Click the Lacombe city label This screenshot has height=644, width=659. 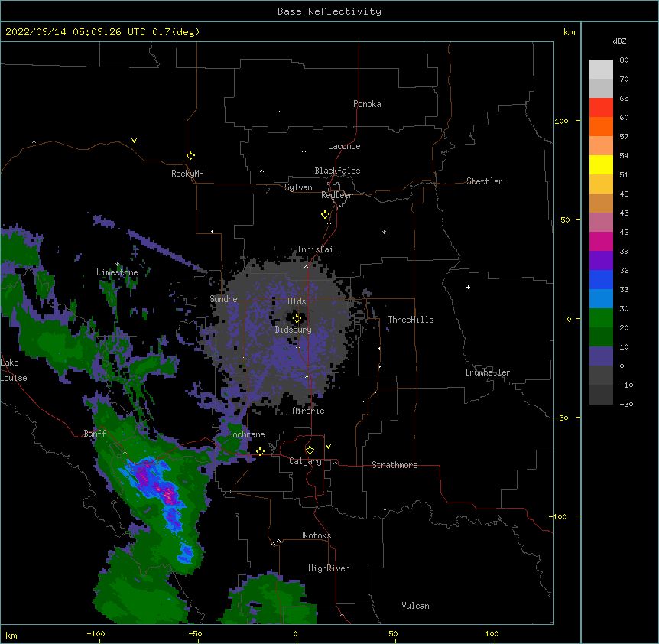click(344, 146)
